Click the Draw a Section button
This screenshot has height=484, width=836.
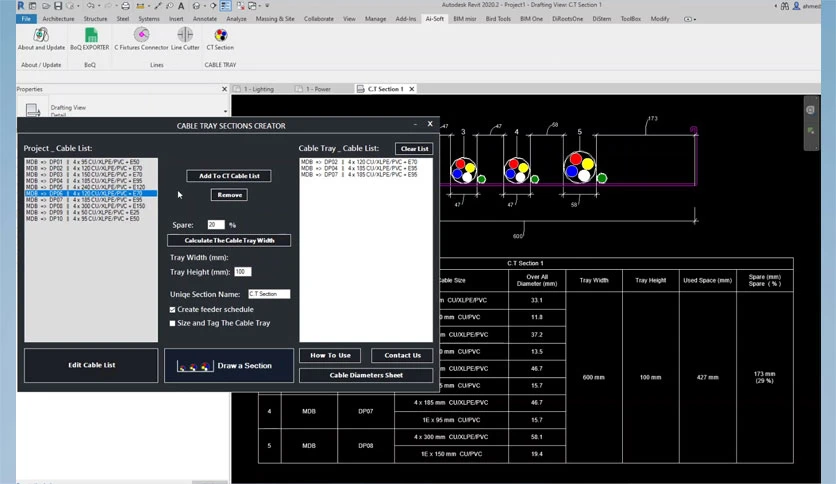229,366
